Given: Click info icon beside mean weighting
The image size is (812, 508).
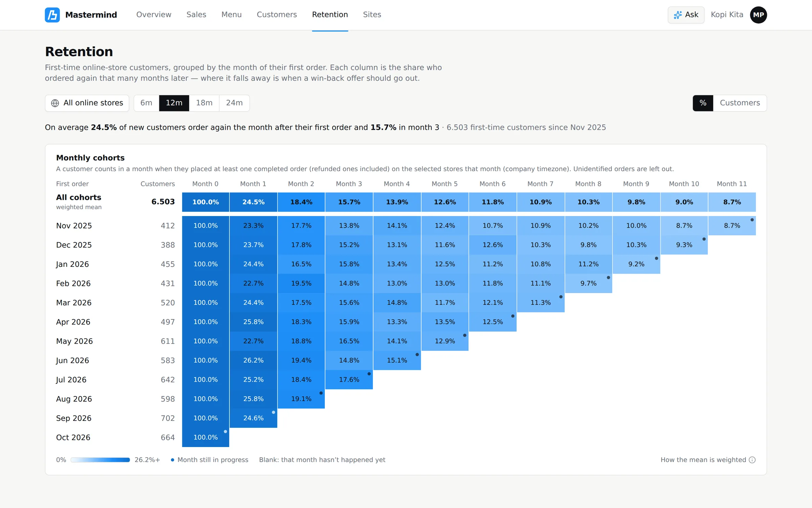Looking at the screenshot, I should [752, 460].
